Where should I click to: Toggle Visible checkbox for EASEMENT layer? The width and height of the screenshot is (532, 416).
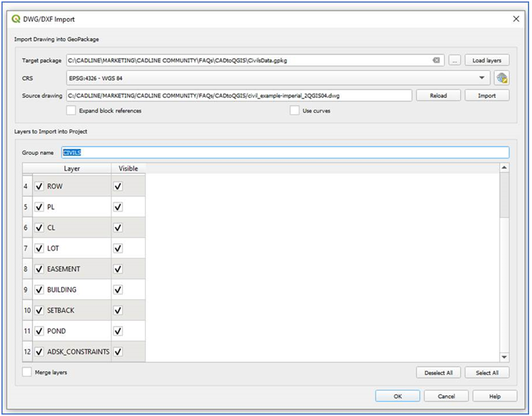(118, 269)
